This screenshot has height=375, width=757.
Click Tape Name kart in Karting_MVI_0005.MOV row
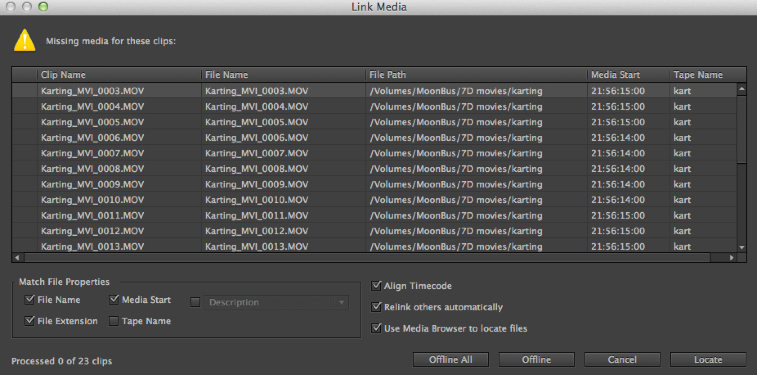(682, 122)
